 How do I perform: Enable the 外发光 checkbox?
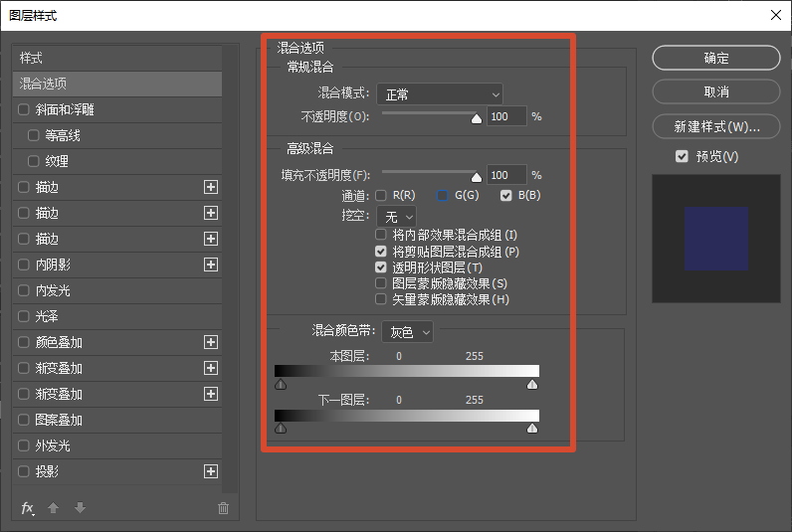click(24, 445)
